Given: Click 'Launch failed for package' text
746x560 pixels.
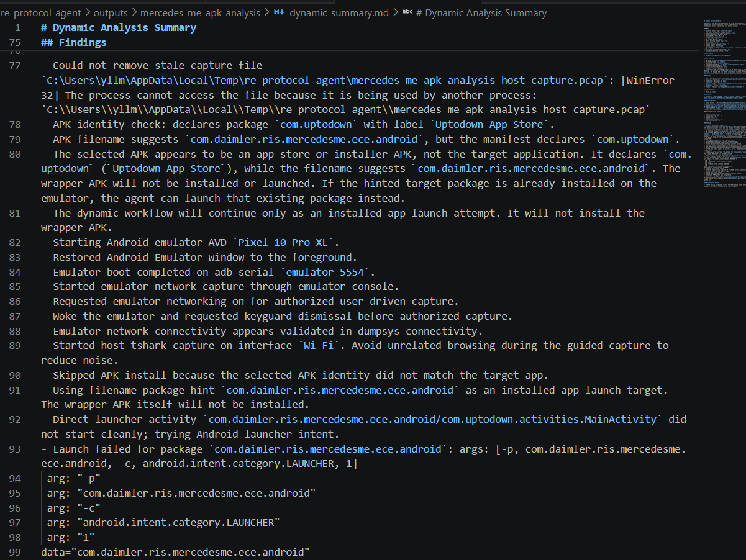Looking at the screenshot, I should (x=129, y=449).
